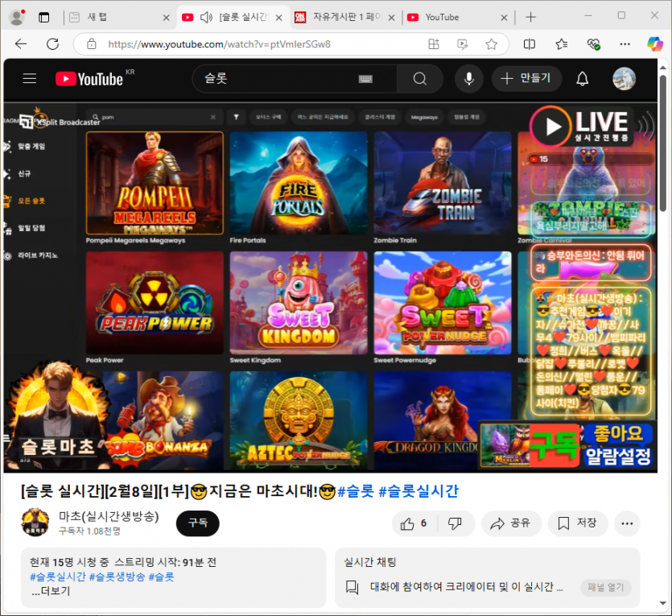Click the #슬롯 hashtag in the title
The width and height of the screenshot is (672, 616).
[356, 491]
